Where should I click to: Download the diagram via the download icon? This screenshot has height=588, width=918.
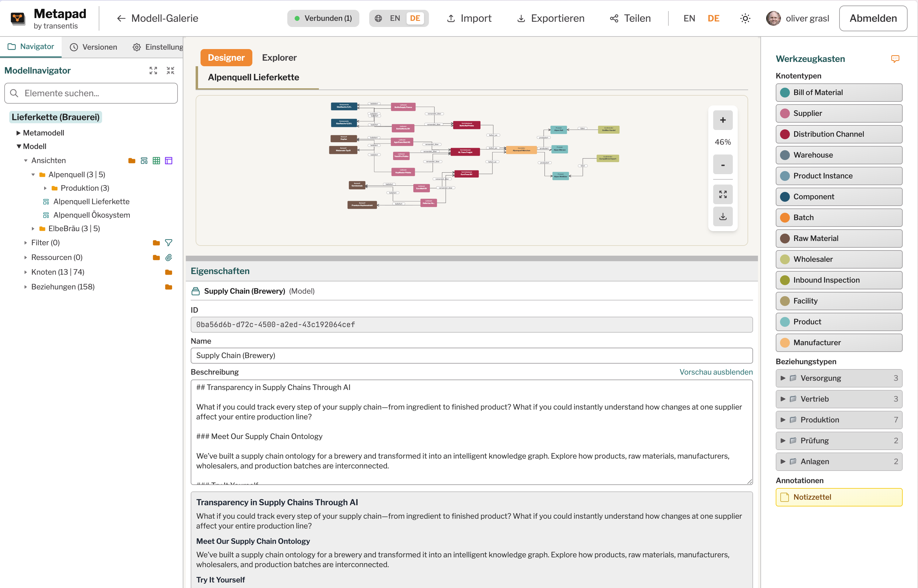[x=722, y=216]
